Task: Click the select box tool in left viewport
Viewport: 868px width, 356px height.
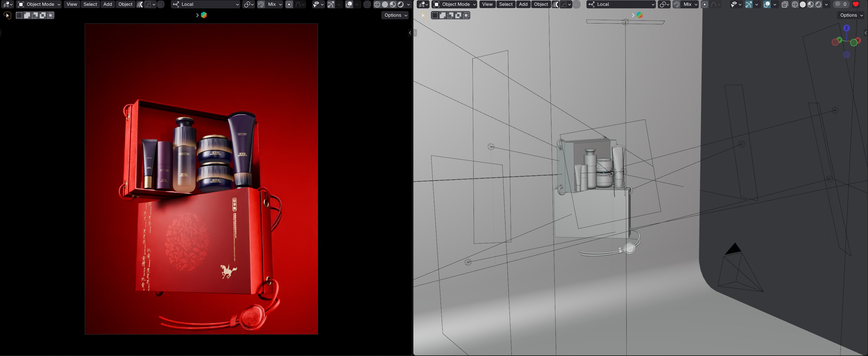Action: [19, 15]
